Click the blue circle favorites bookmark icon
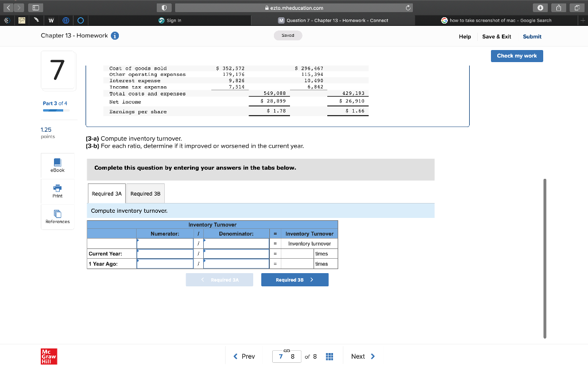 click(x=80, y=20)
